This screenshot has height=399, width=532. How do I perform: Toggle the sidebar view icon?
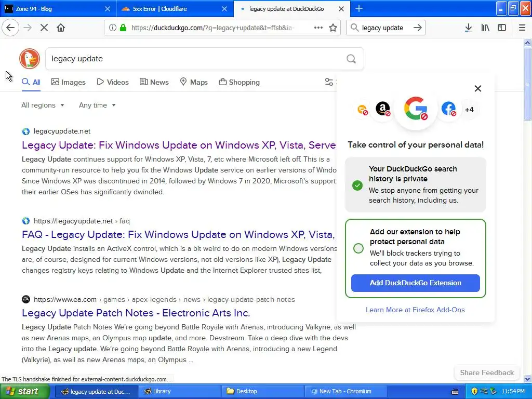point(502,28)
